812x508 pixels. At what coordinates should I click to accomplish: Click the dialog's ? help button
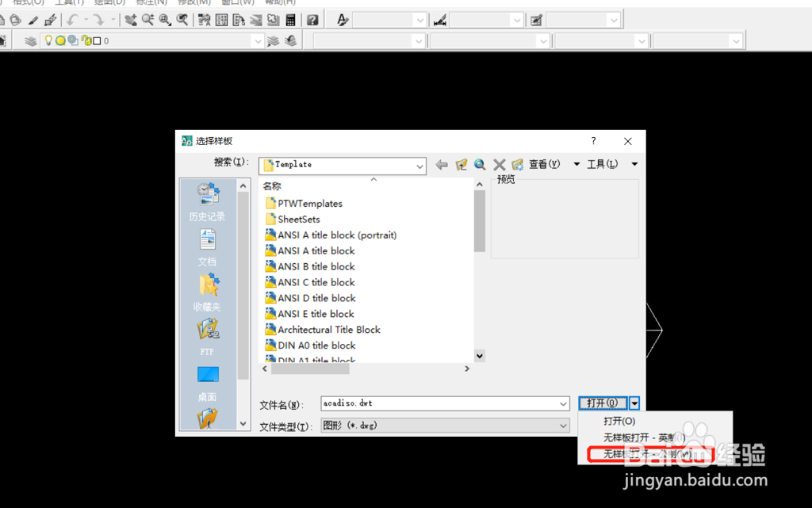tap(593, 141)
